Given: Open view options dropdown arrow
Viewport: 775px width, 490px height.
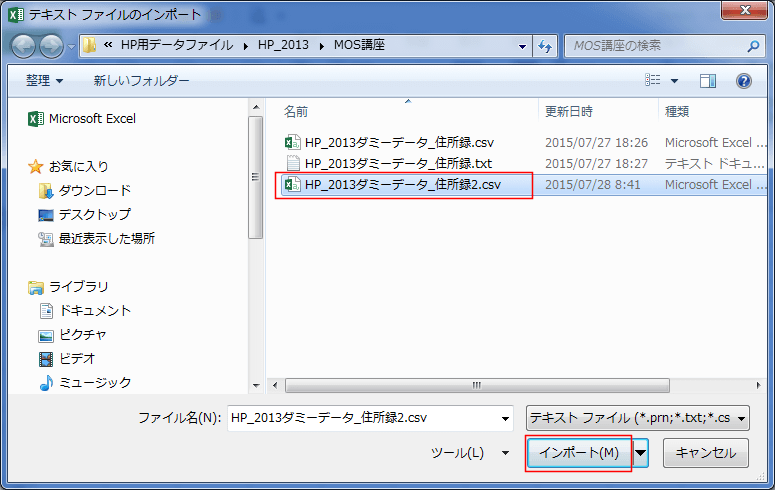Looking at the screenshot, I should point(674,81).
